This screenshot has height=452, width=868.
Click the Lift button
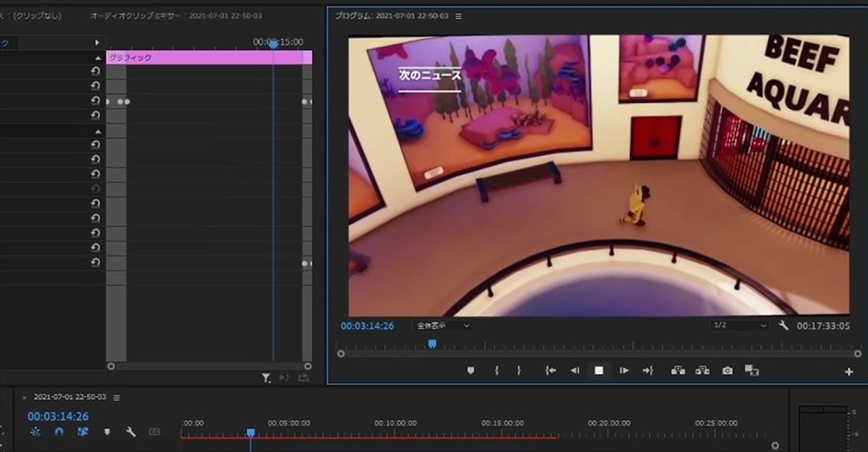point(678,370)
